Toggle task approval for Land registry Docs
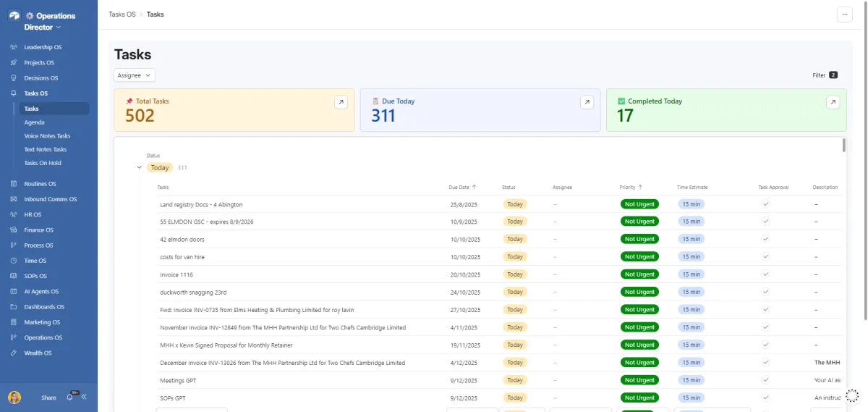The width and height of the screenshot is (868, 412). tap(765, 204)
